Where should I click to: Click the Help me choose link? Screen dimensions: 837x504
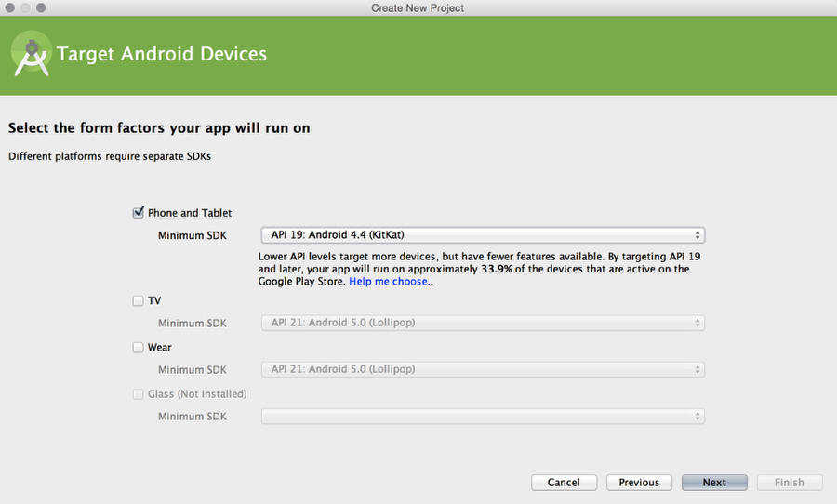(x=389, y=282)
